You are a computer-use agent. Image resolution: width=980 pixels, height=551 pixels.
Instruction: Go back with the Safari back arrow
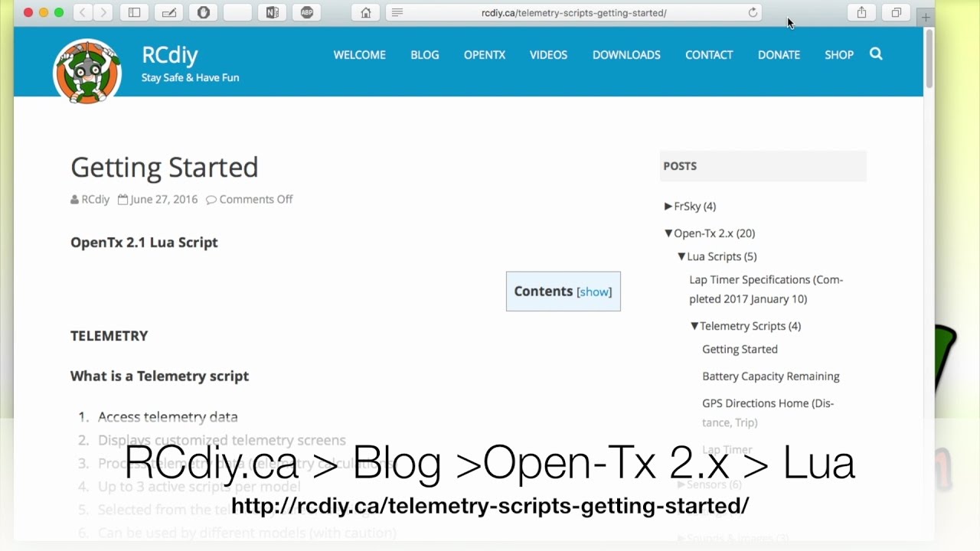[x=83, y=12]
